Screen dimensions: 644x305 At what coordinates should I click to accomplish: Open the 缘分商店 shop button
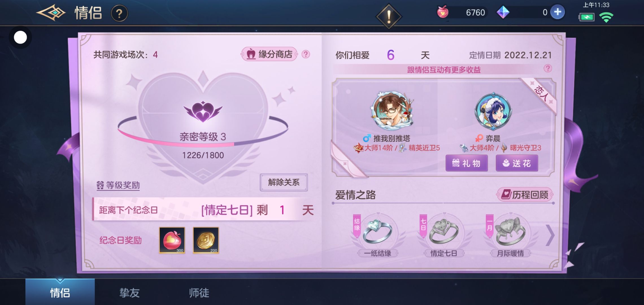269,54
